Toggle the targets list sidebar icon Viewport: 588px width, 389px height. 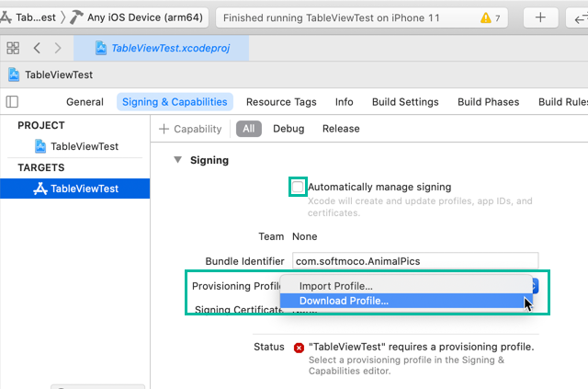click(12, 102)
